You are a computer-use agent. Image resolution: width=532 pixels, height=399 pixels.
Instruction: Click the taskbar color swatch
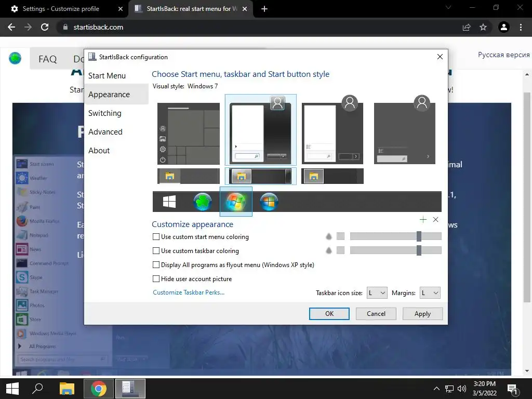[340, 250]
